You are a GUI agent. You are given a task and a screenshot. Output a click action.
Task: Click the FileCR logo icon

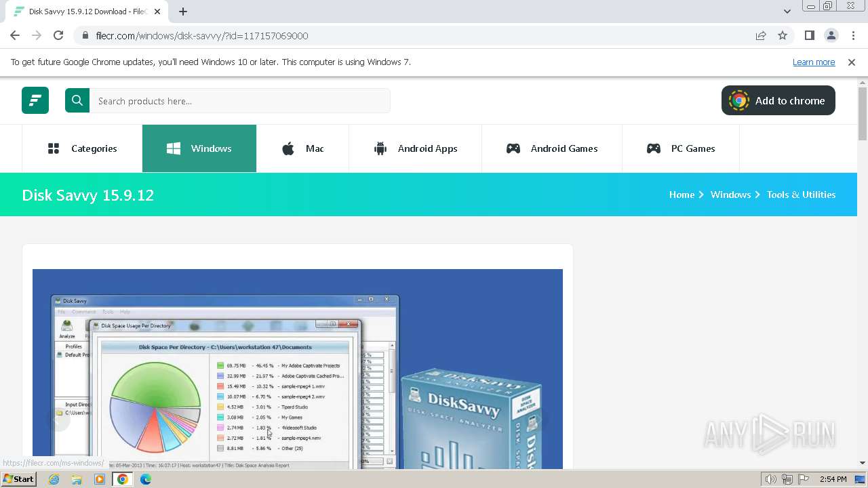coord(35,100)
